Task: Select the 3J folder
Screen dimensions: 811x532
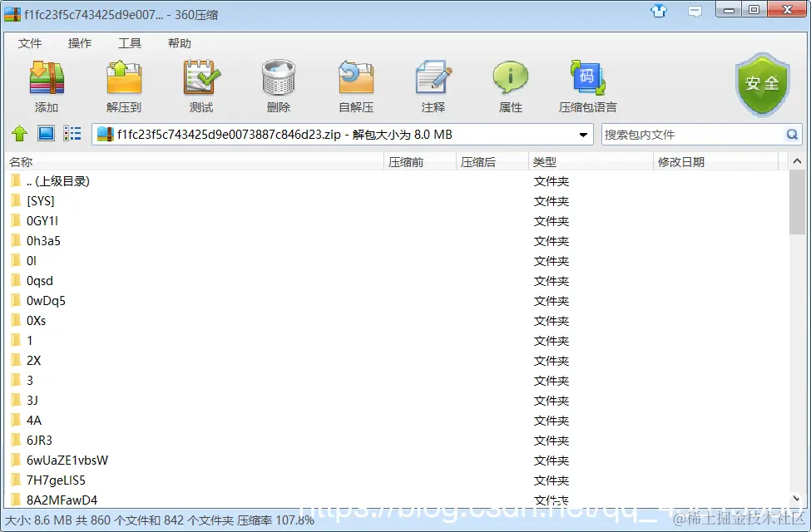Action: click(397, 400)
